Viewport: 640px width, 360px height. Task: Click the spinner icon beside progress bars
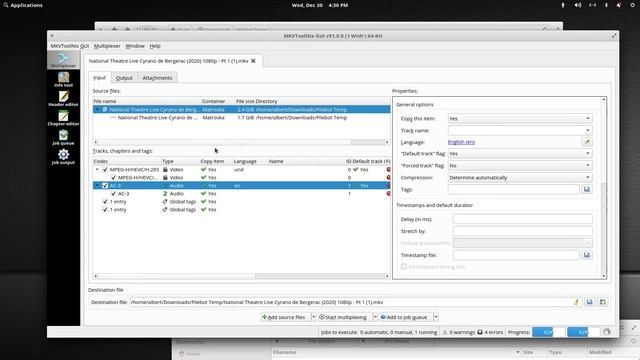pos(607,332)
